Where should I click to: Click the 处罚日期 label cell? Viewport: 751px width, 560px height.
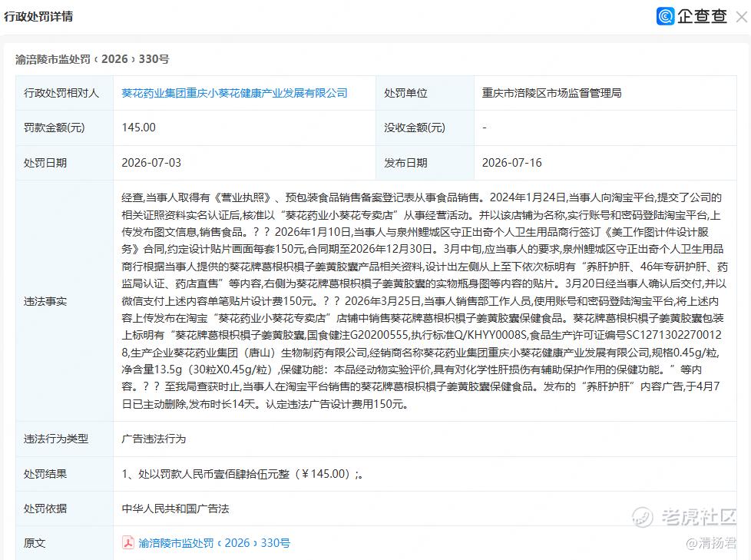65,163
